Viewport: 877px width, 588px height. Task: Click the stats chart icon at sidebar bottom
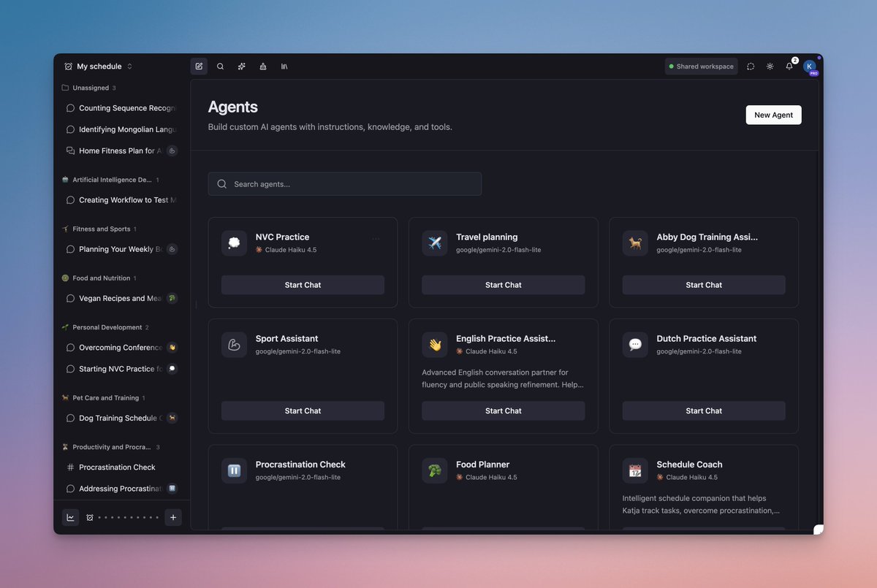click(x=71, y=517)
